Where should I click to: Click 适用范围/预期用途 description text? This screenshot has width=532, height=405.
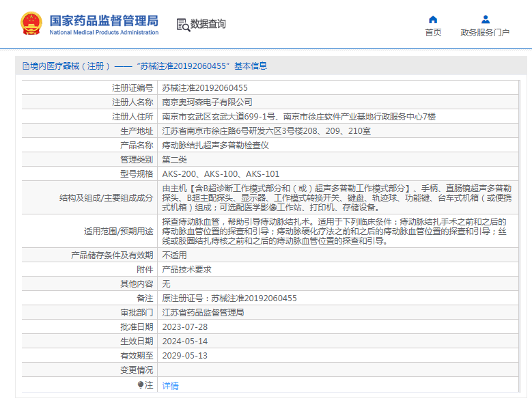[x=334, y=232]
